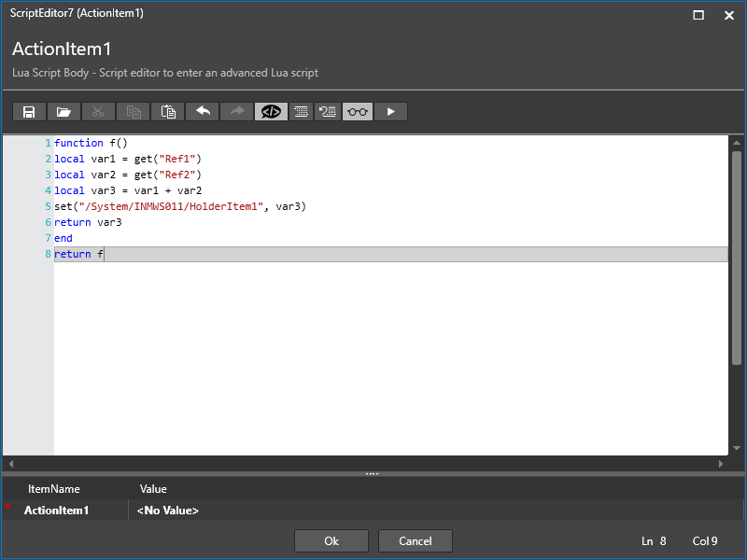This screenshot has height=560, width=747.
Task: Copy the selected text
Action: (x=133, y=111)
